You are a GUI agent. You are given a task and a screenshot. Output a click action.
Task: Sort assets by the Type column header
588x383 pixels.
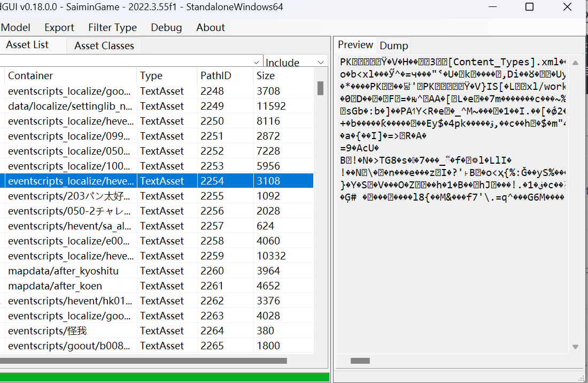tap(151, 76)
